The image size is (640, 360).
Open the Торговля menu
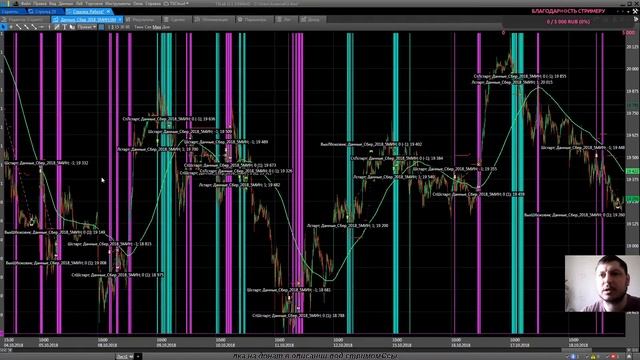[94, 3]
